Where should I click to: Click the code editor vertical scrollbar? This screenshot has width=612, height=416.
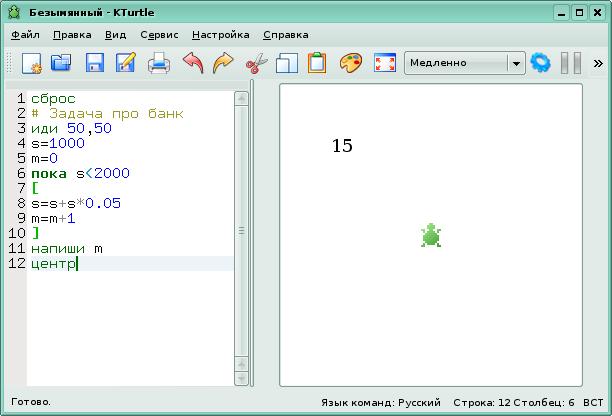click(240, 230)
